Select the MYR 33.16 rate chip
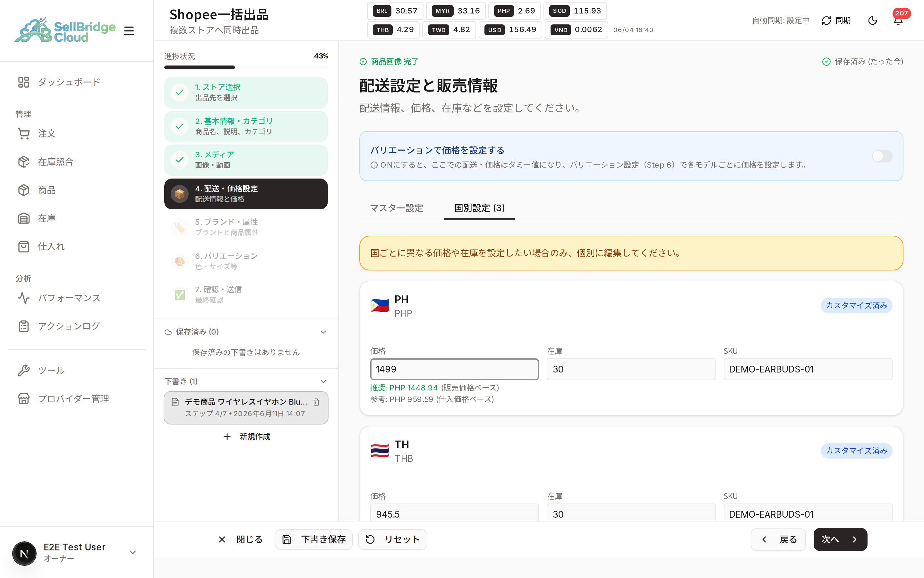The width and height of the screenshot is (924, 578). point(456,11)
